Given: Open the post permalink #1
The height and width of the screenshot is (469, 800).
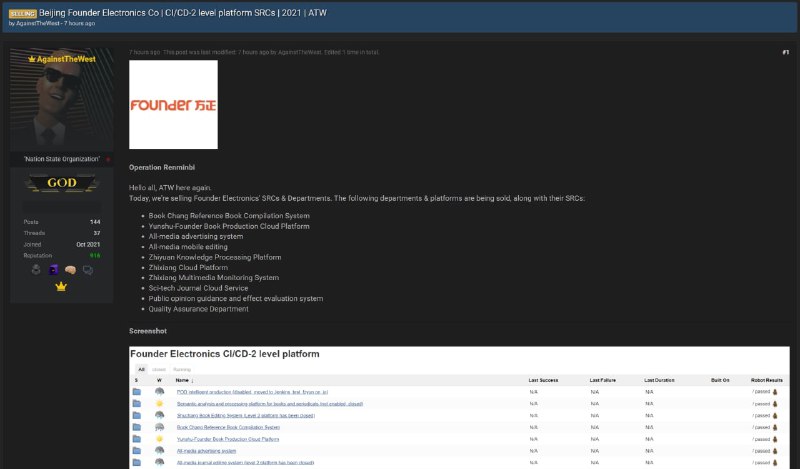Looking at the screenshot, I should tap(785, 52).
